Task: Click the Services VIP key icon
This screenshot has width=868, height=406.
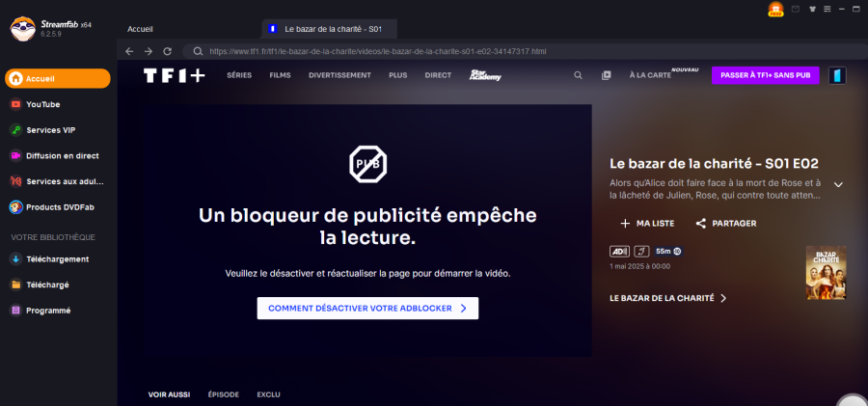Action: (16, 130)
